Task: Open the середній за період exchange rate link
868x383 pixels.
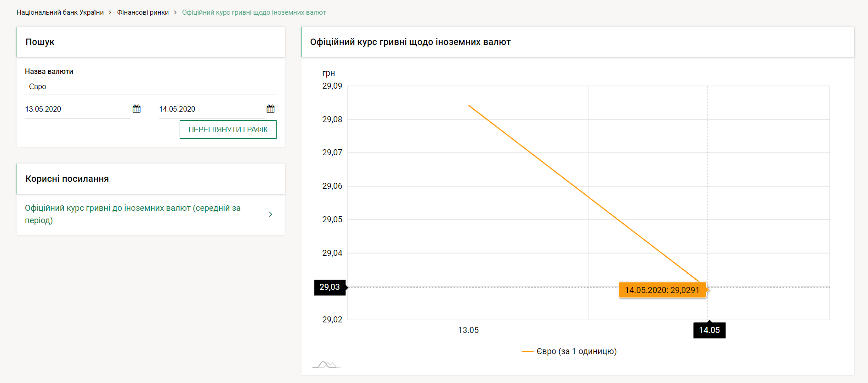Action: coord(133,214)
